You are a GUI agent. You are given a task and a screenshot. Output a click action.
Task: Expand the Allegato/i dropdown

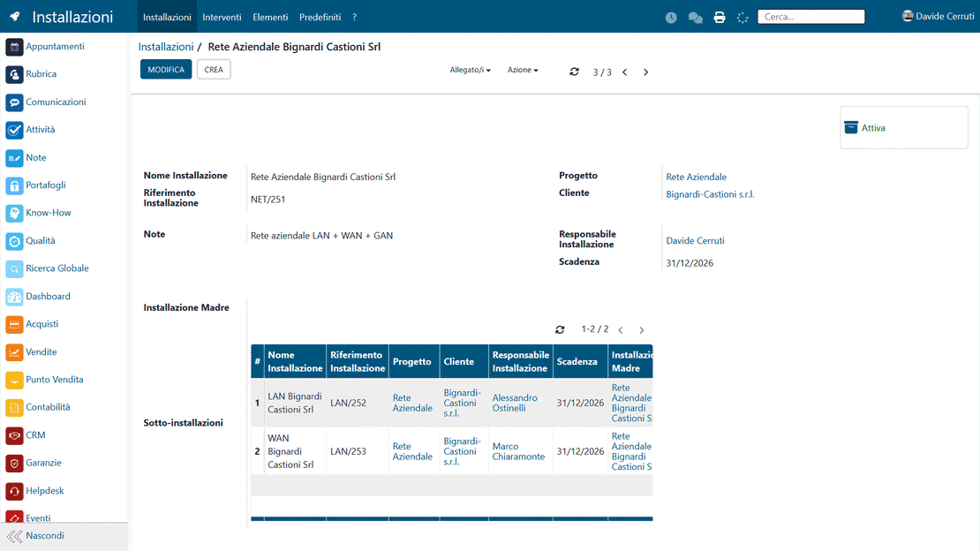(x=470, y=70)
